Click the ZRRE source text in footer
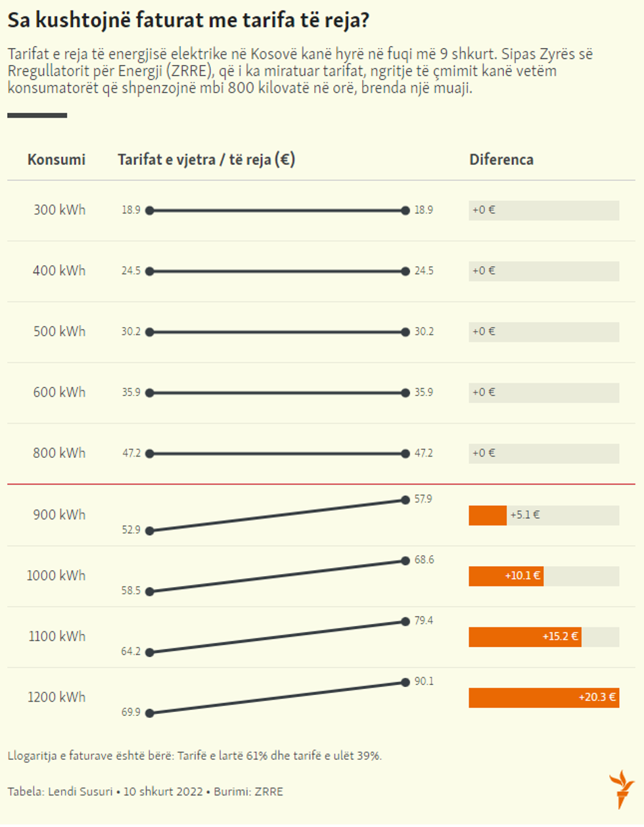 [x=269, y=792]
